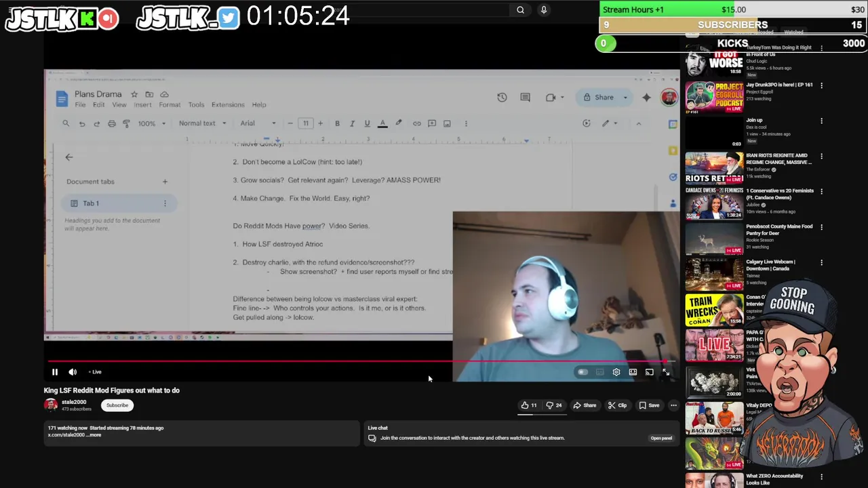Image resolution: width=868 pixels, height=488 pixels.
Task: Click the font size 11 field
Action: [x=306, y=123]
